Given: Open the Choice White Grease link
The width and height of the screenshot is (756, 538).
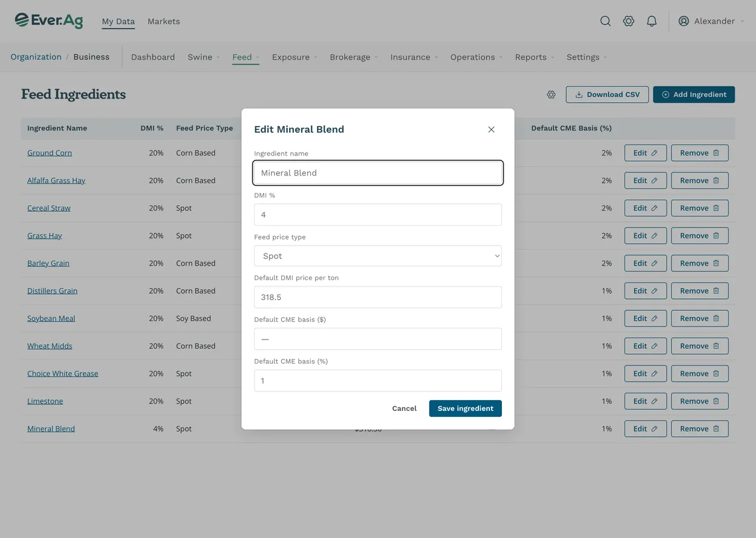Looking at the screenshot, I should coord(63,373).
